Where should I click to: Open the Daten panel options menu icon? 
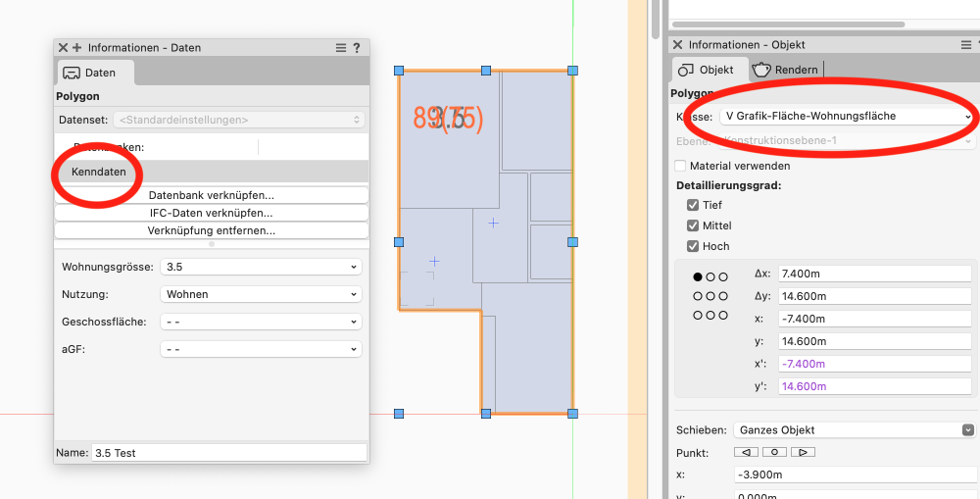coord(341,47)
